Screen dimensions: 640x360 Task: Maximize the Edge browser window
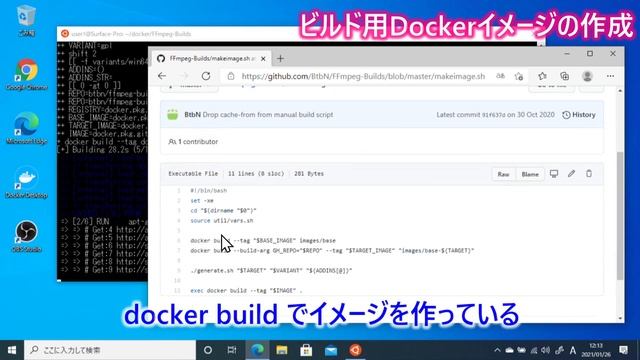click(590, 53)
